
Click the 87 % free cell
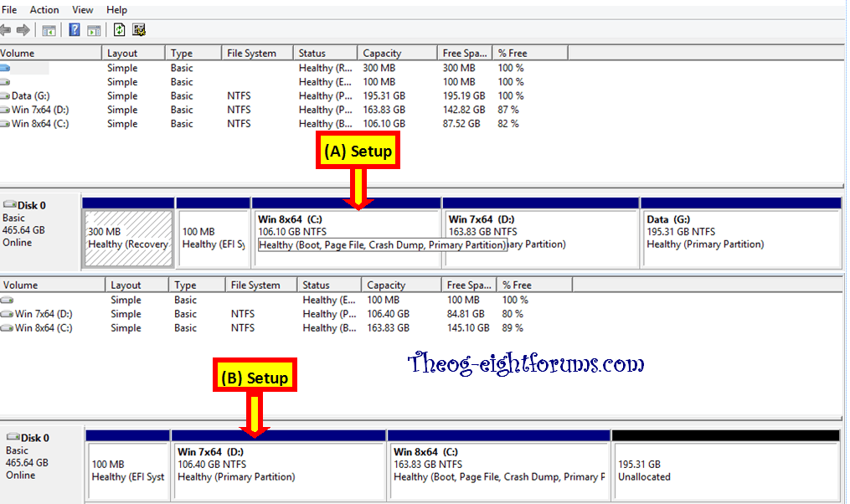click(508, 110)
